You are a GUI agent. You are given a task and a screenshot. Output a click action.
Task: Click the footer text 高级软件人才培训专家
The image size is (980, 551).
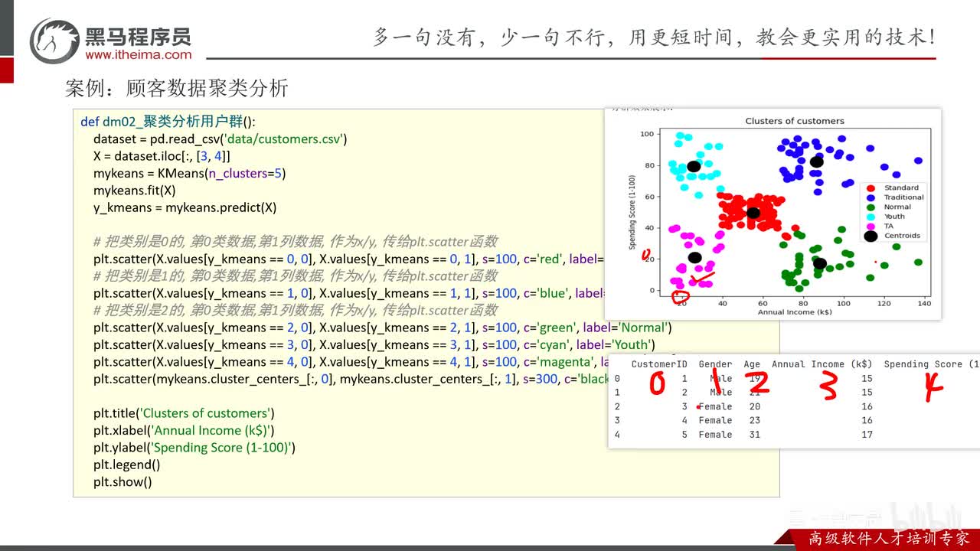click(x=889, y=539)
